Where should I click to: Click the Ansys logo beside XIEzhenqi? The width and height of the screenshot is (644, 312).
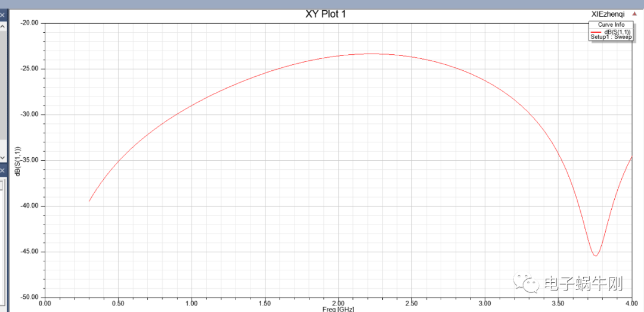[x=635, y=14]
